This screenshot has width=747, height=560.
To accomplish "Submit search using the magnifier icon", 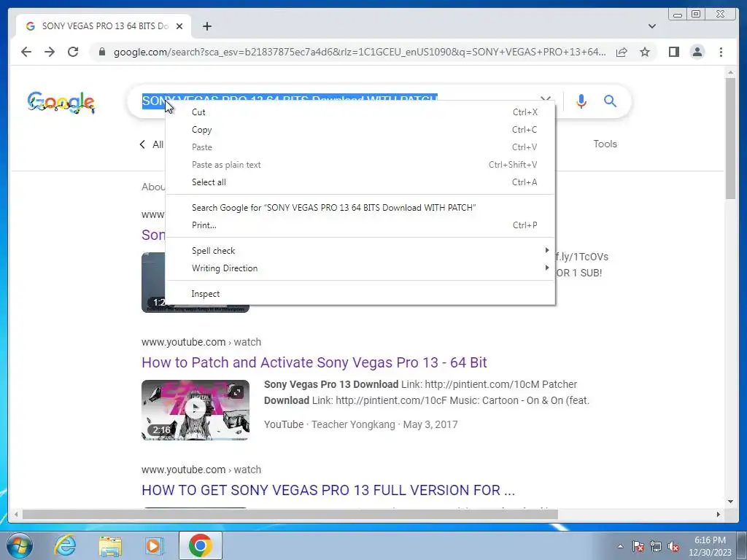I will tap(611, 101).
